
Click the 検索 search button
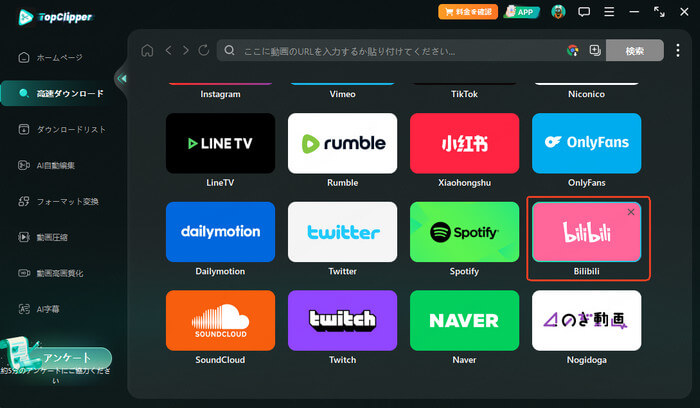634,51
